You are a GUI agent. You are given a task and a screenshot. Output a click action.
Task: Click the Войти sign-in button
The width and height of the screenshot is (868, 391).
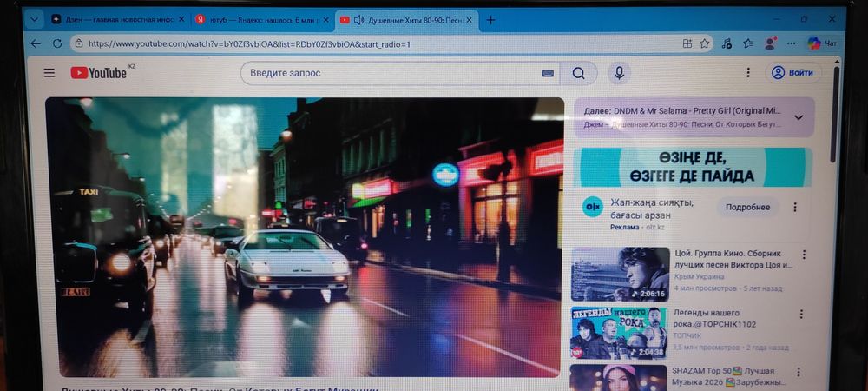792,73
